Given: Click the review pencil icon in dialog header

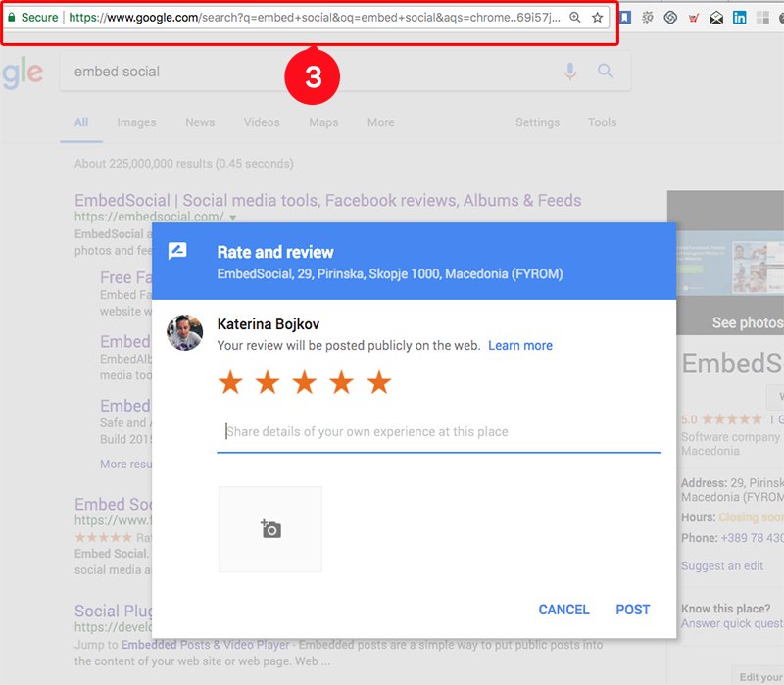Looking at the screenshot, I should [177, 251].
